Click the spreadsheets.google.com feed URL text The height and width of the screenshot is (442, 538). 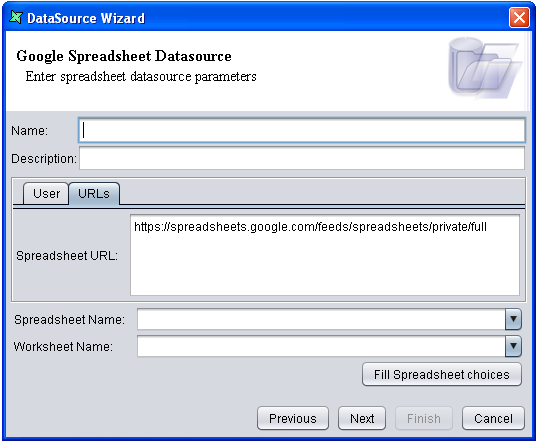pyautogui.click(x=310, y=227)
